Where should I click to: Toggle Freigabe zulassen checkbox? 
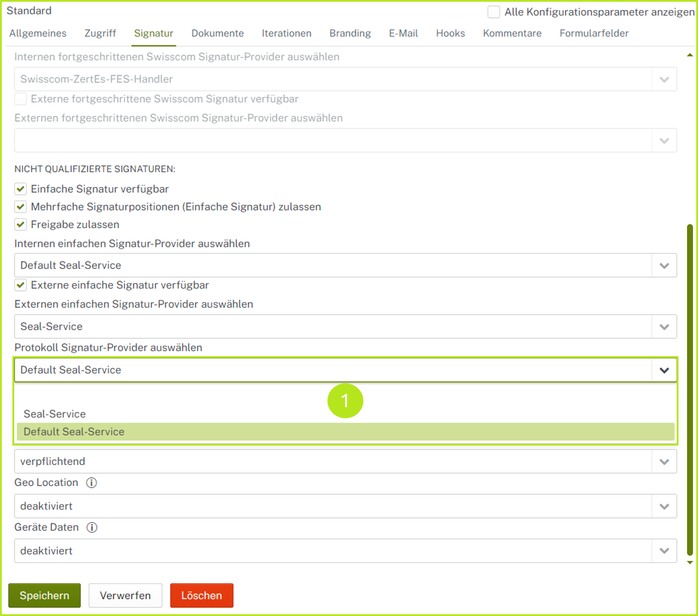(21, 224)
